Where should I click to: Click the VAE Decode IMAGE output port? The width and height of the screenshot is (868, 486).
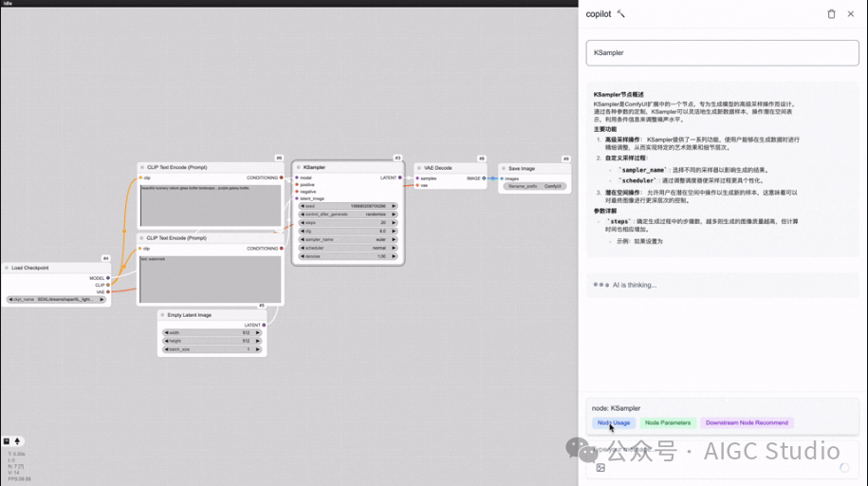tap(484, 178)
